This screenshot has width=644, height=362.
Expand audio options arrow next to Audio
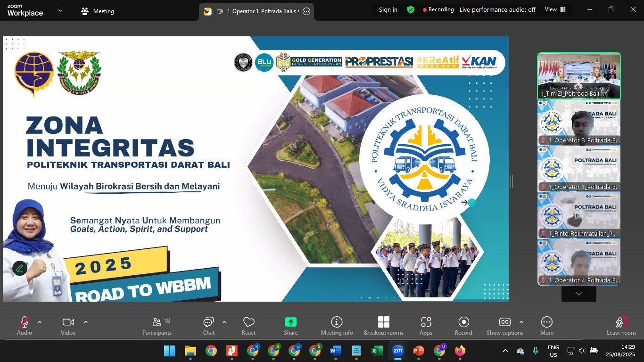[x=40, y=322]
